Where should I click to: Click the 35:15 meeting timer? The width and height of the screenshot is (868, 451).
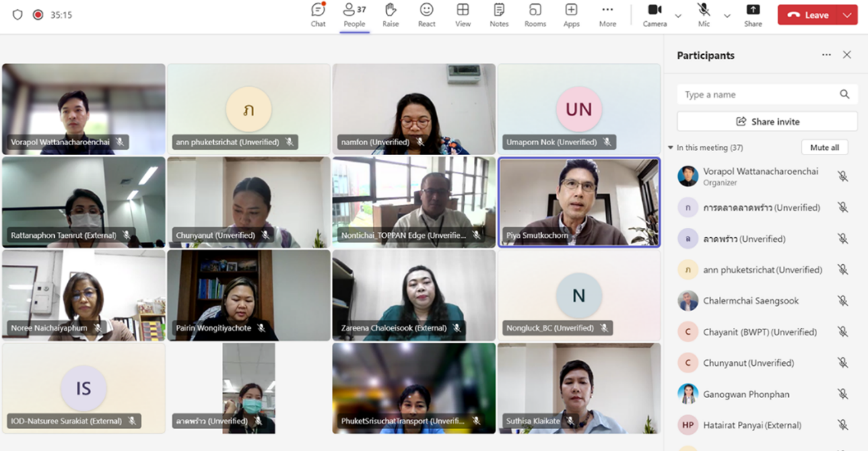coord(61,15)
